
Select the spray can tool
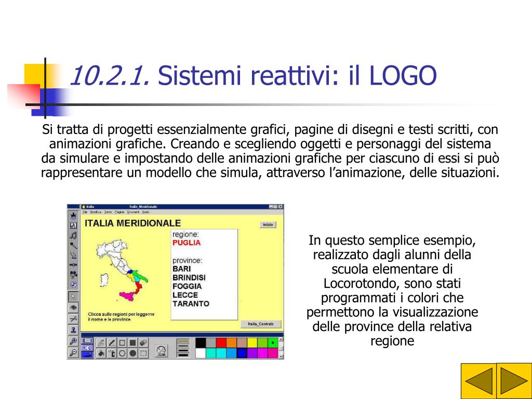pos(112,353)
